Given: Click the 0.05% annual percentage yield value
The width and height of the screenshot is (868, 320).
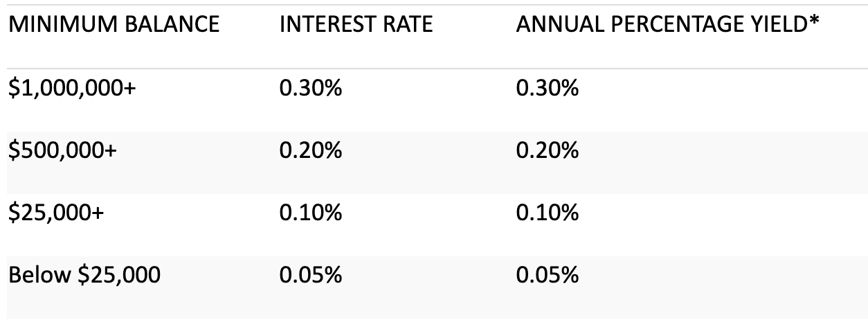Looking at the screenshot, I should (x=547, y=275).
